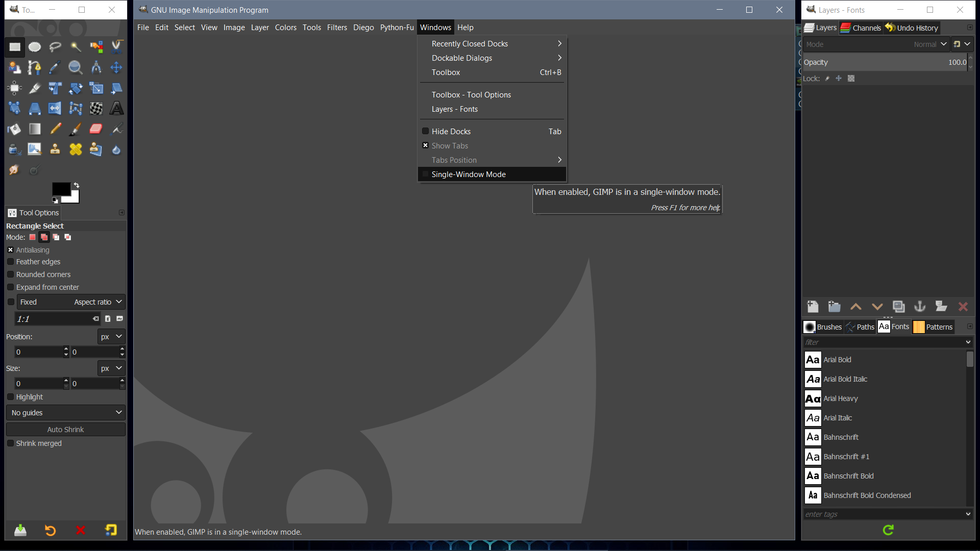Open the layer Mode Normal dropdown
Screen dimensions: 980x551
pos(876,44)
